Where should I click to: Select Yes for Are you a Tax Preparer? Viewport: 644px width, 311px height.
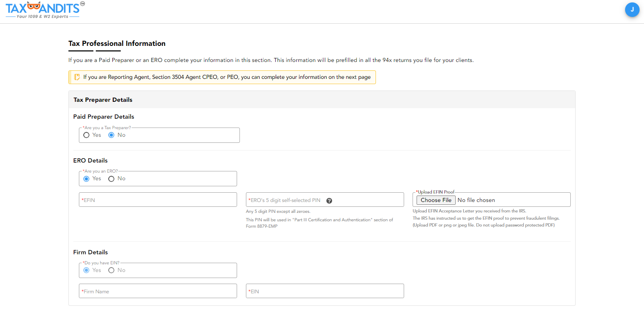tap(86, 135)
